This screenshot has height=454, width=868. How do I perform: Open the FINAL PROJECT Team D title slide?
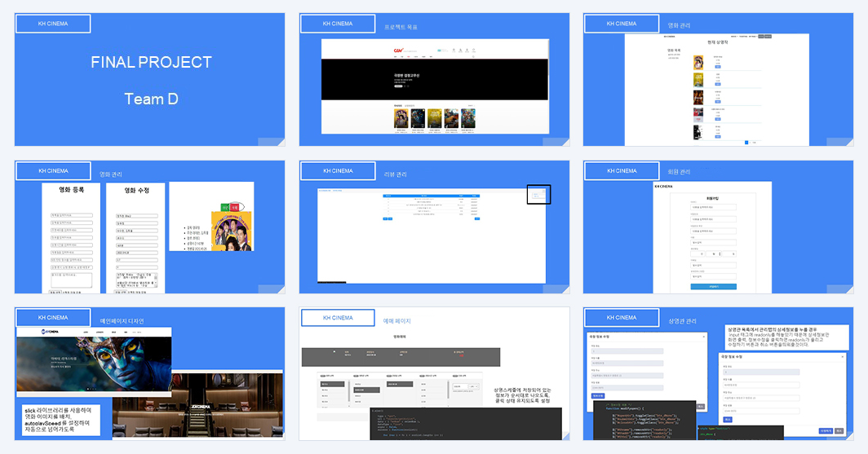149,80
